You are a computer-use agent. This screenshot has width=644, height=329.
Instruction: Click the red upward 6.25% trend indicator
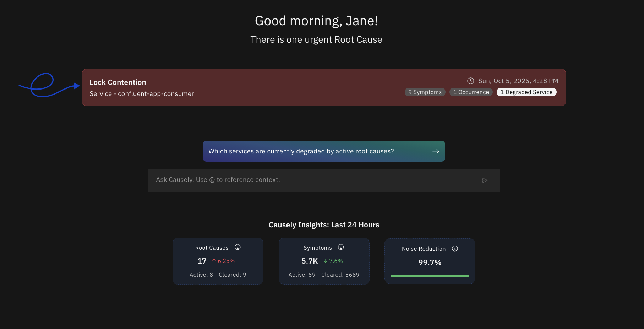223,261
